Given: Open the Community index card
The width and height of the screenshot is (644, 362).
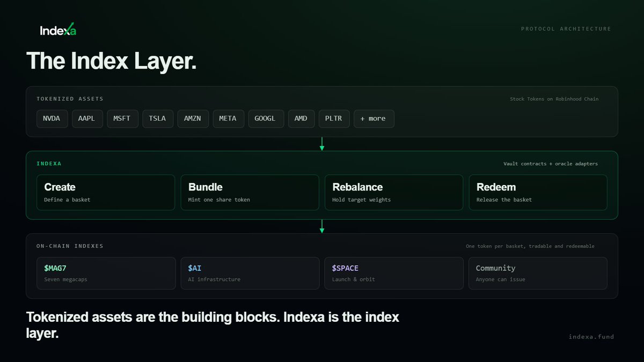Looking at the screenshot, I should pos(538,273).
